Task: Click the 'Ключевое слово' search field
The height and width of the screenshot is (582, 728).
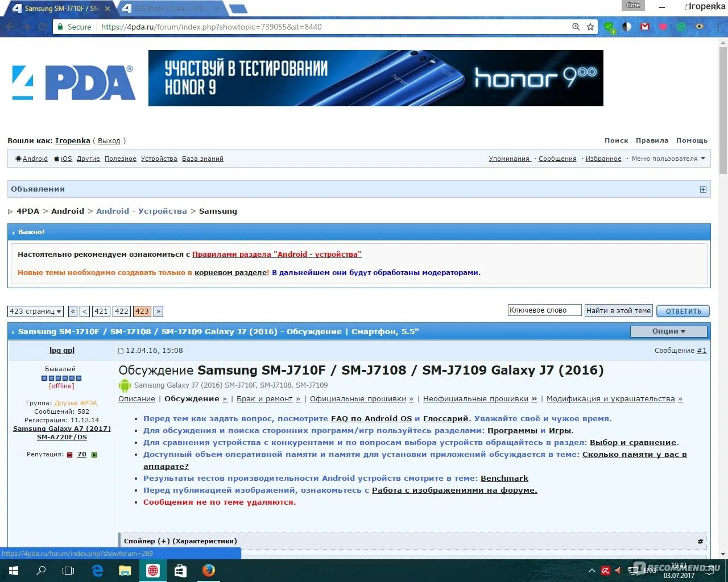Action: click(x=544, y=310)
